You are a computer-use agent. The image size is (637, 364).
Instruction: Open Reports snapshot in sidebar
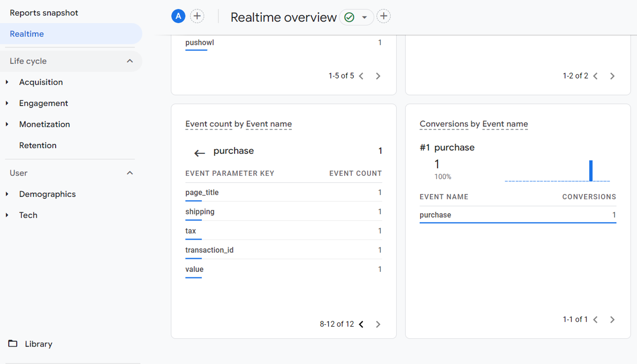44,13
